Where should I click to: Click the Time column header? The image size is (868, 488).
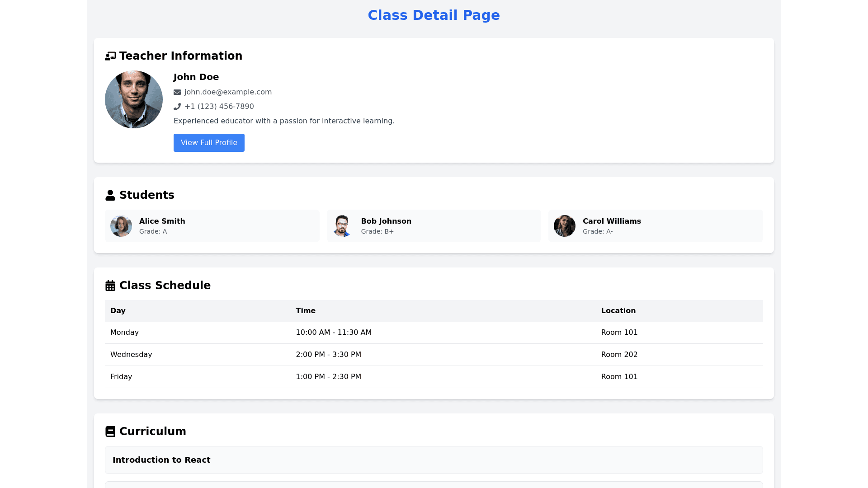tap(306, 311)
